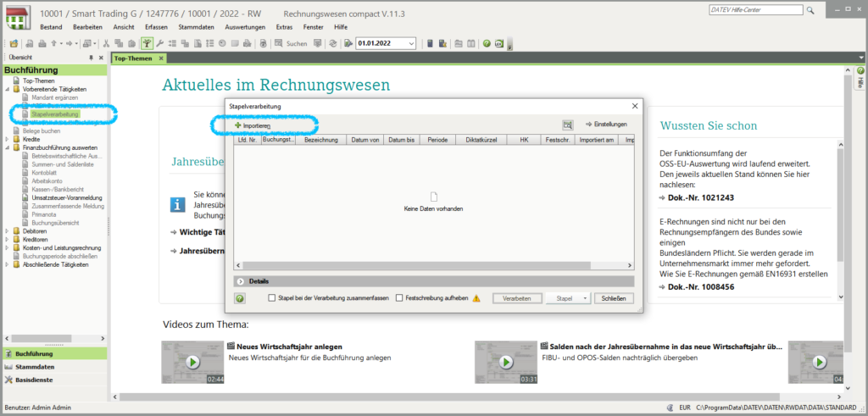Open the Bestand menu
The width and height of the screenshot is (868, 416).
pos(52,27)
